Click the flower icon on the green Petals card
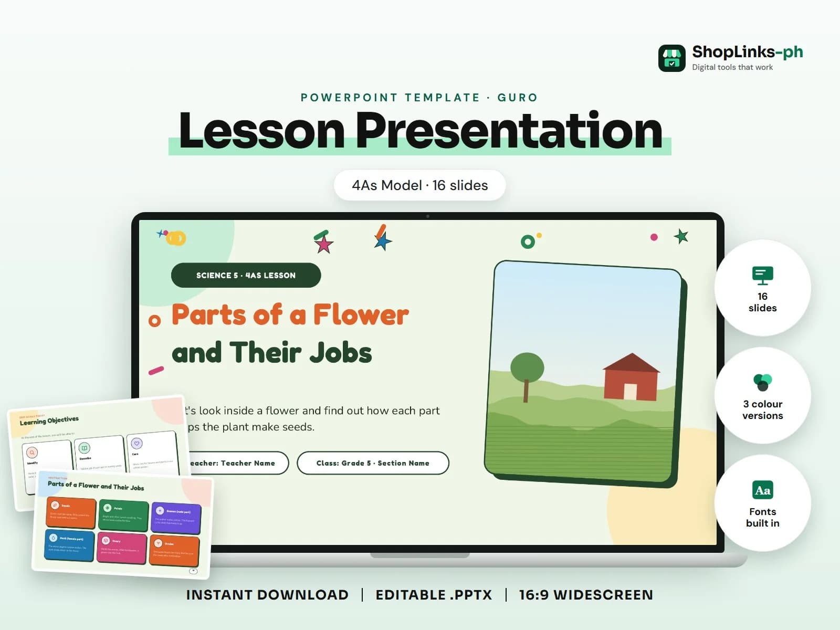The width and height of the screenshot is (840, 630). [x=108, y=508]
